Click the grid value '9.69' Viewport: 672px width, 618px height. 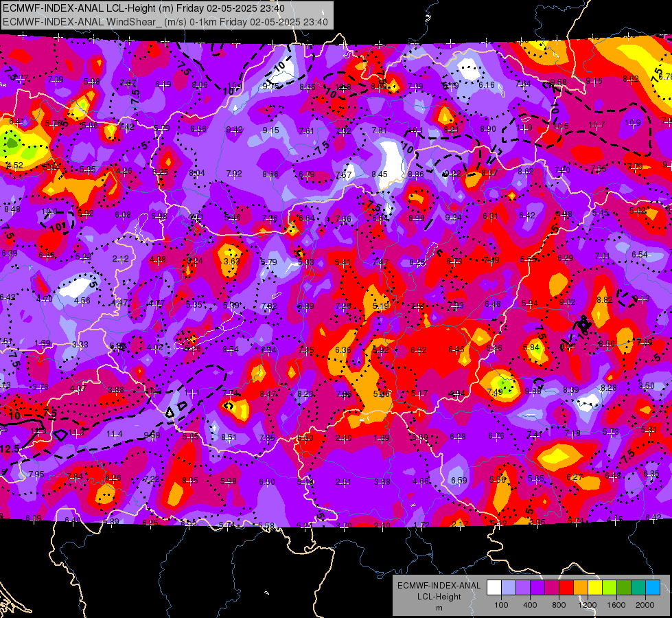click(152, 435)
